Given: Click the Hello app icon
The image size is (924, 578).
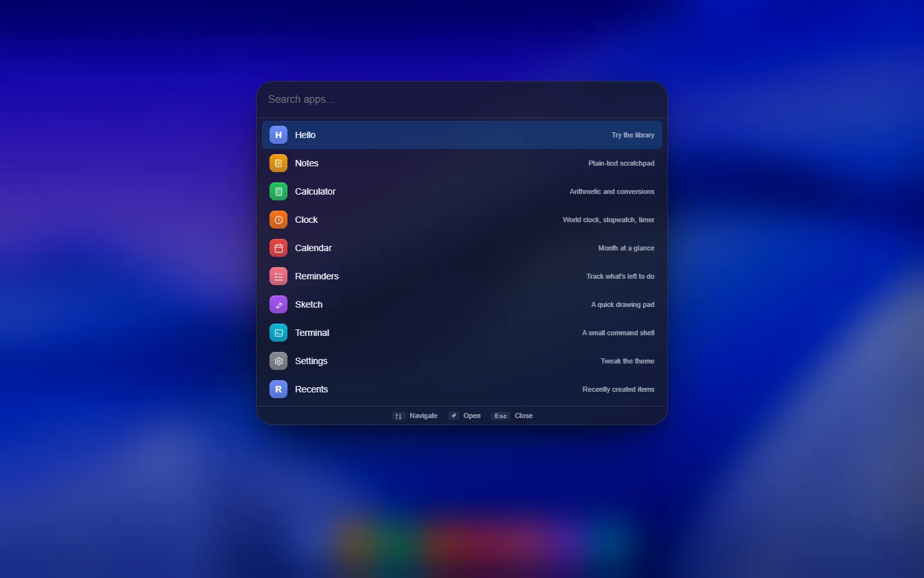Looking at the screenshot, I should point(278,135).
